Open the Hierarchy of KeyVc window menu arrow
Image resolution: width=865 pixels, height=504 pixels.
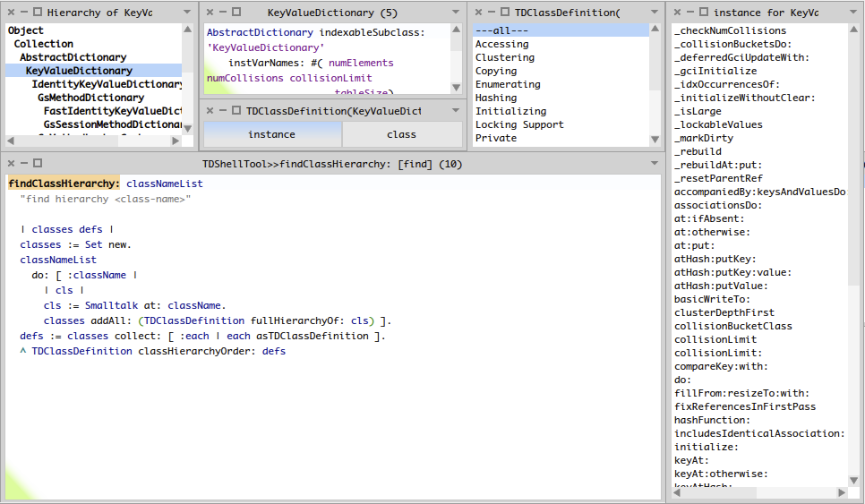187,13
